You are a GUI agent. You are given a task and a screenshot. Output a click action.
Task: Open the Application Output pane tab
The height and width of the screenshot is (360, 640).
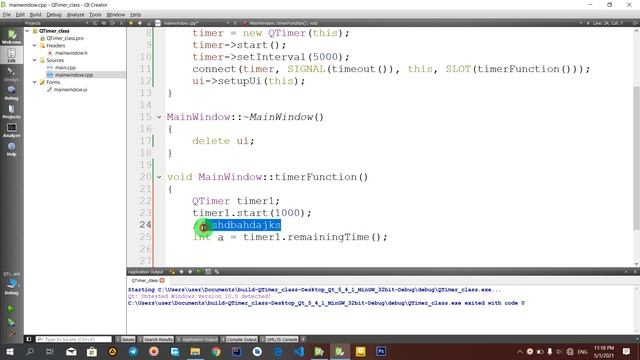197,339
